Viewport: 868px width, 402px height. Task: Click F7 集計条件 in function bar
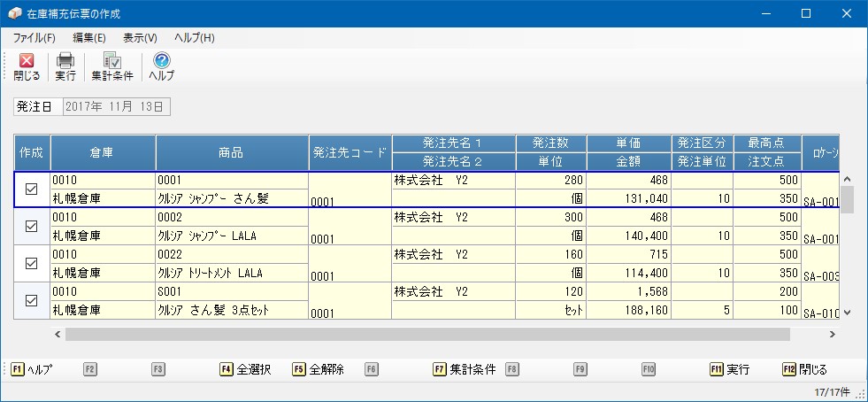(x=465, y=369)
